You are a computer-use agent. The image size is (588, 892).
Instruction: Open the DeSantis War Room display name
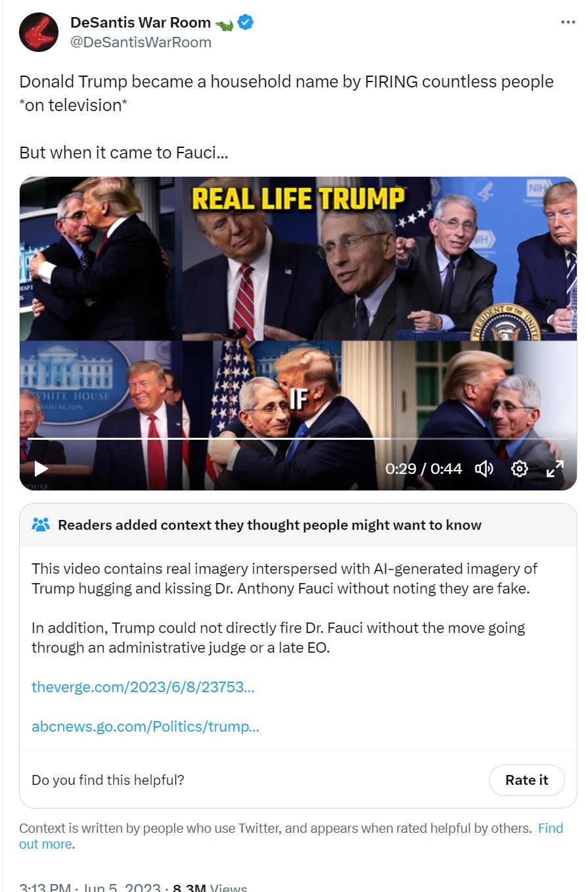141,22
